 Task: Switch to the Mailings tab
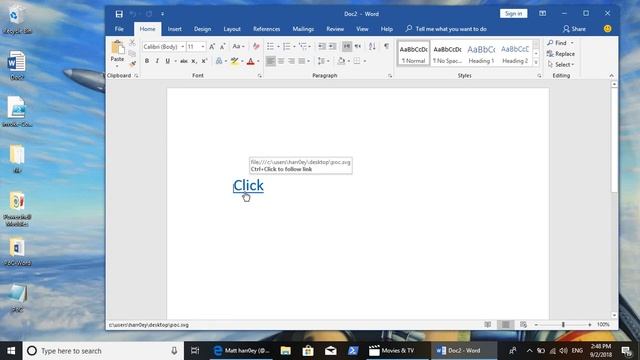[x=303, y=29]
